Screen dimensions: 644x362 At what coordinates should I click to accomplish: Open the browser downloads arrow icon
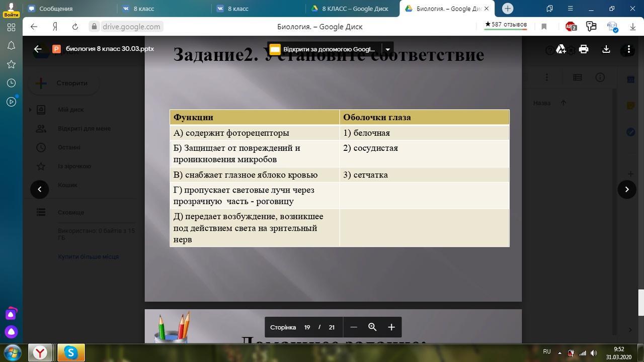pos(633,27)
